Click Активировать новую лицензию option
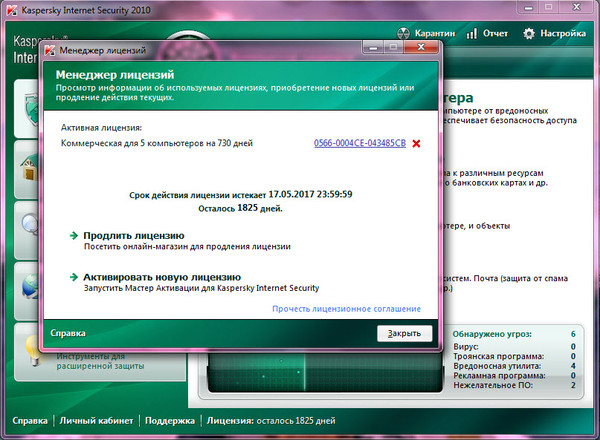 (162, 277)
